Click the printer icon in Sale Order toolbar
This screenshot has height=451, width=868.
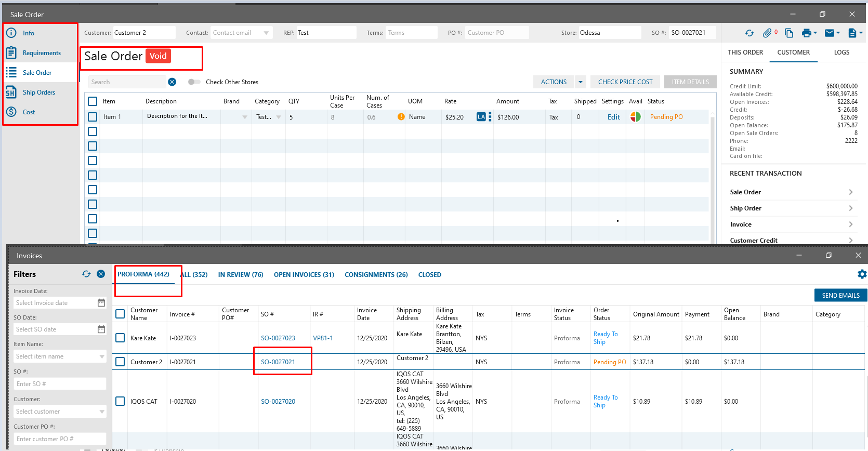point(807,33)
